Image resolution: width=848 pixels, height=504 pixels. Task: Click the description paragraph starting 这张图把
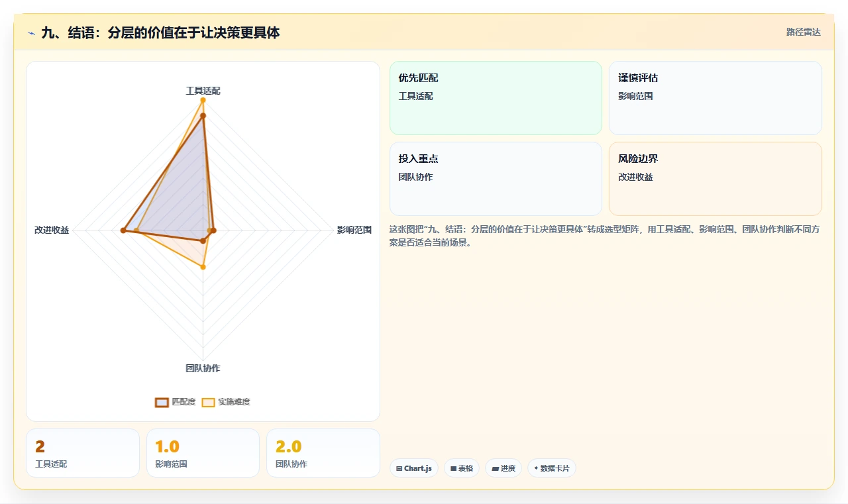pos(606,236)
